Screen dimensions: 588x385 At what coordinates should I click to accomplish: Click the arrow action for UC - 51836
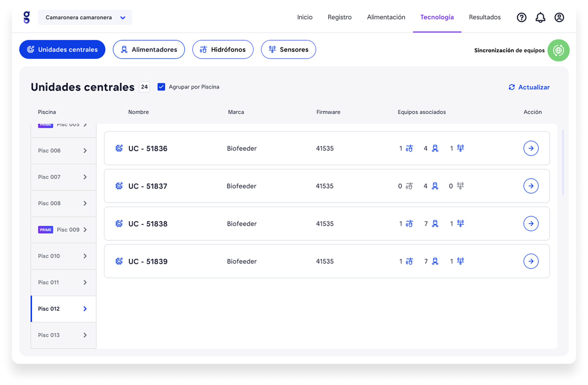pyautogui.click(x=531, y=148)
